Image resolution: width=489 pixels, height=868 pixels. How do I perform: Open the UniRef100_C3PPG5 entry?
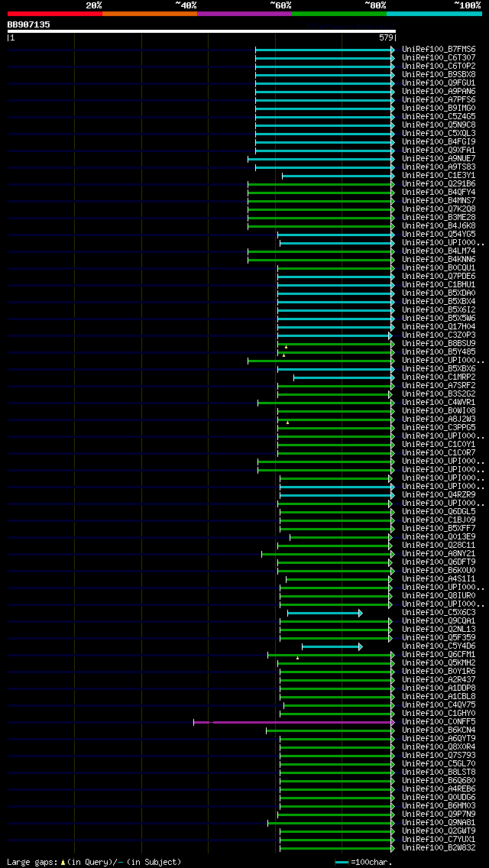click(x=439, y=427)
